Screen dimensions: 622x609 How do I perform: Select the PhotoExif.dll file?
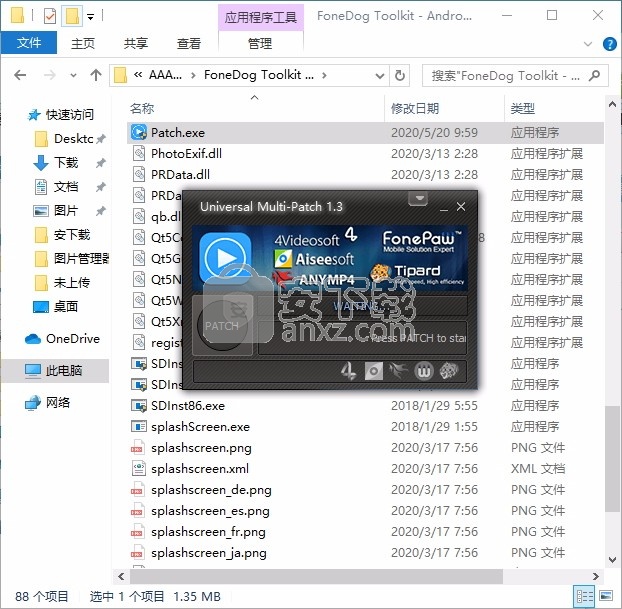[x=186, y=154]
